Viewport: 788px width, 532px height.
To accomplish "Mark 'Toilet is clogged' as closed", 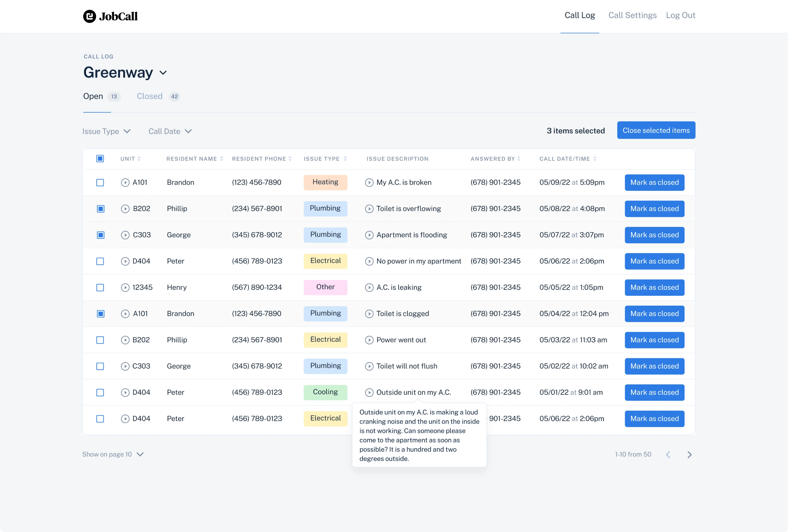I will tap(654, 314).
